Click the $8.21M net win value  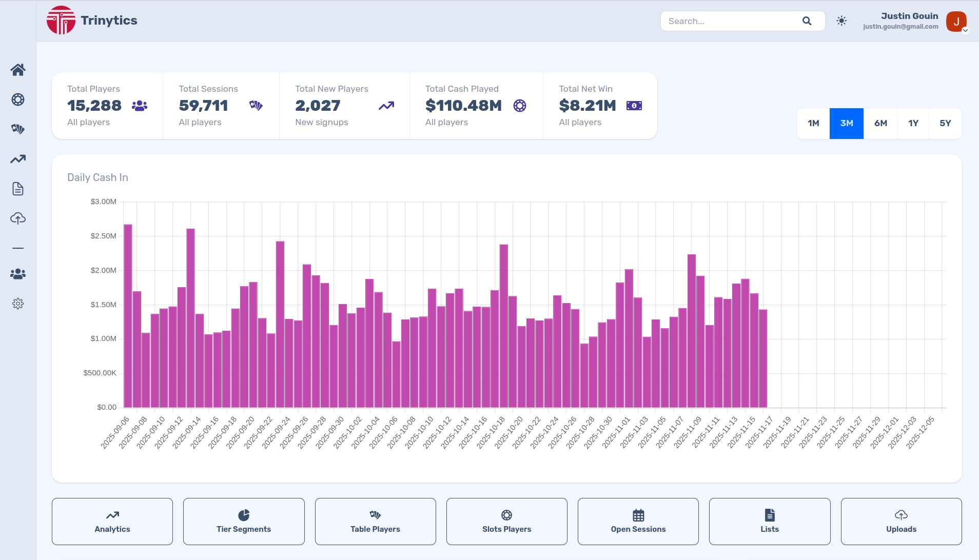point(588,106)
